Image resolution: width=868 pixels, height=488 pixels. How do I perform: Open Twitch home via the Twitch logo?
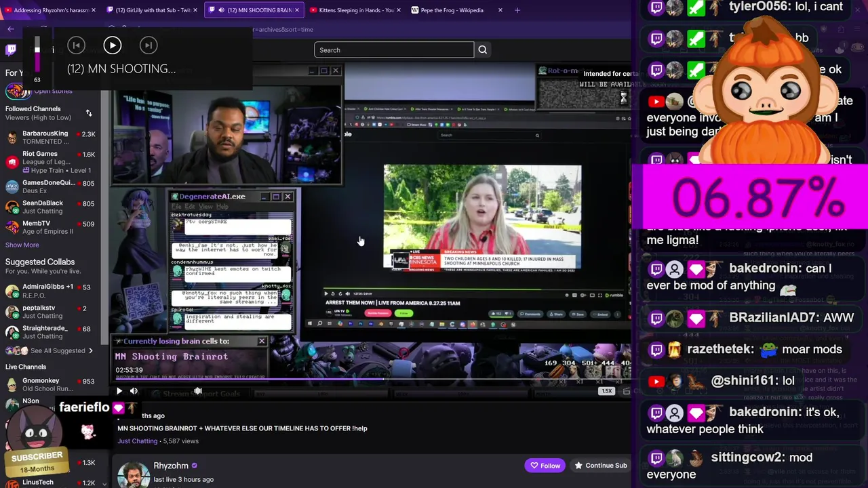pos(11,49)
